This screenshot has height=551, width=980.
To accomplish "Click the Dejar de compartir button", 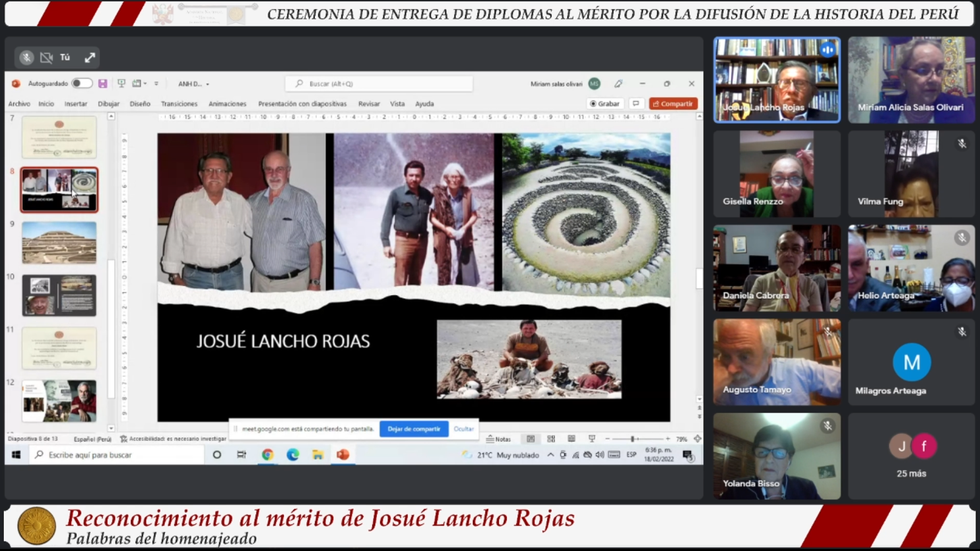I will point(414,429).
